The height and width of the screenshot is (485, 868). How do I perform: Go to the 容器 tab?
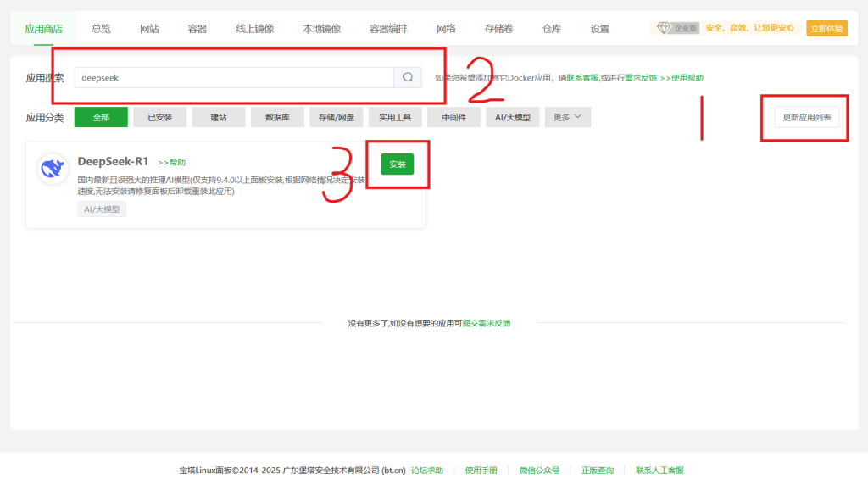coord(197,29)
